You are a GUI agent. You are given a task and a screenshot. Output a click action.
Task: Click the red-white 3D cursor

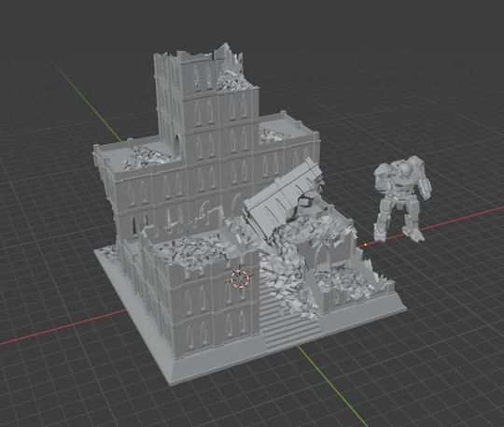point(240,278)
